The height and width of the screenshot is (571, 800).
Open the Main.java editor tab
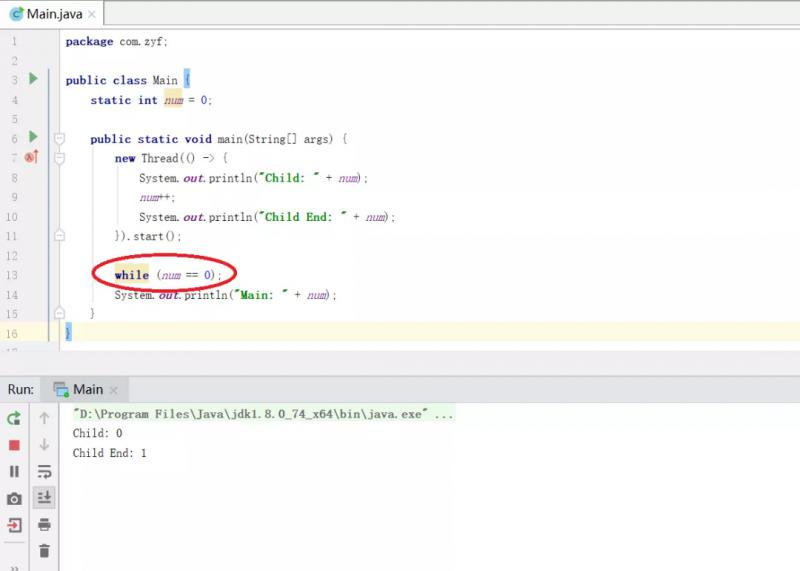[x=54, y=14]
